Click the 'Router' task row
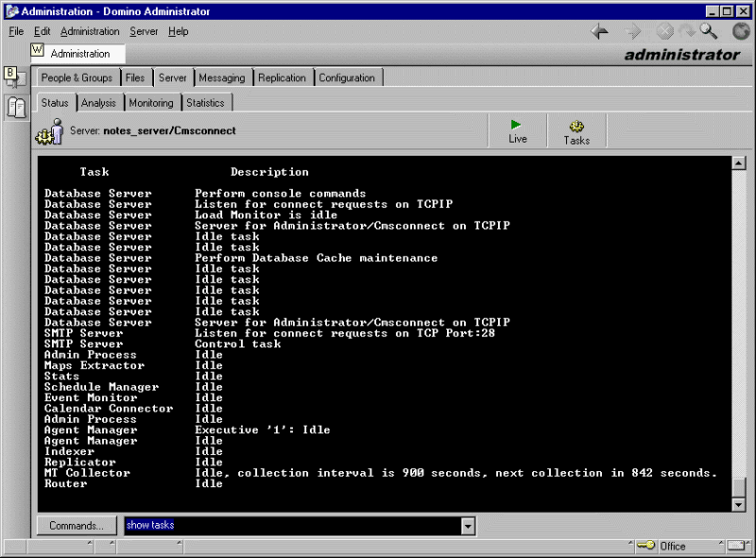 pos(133,483)
